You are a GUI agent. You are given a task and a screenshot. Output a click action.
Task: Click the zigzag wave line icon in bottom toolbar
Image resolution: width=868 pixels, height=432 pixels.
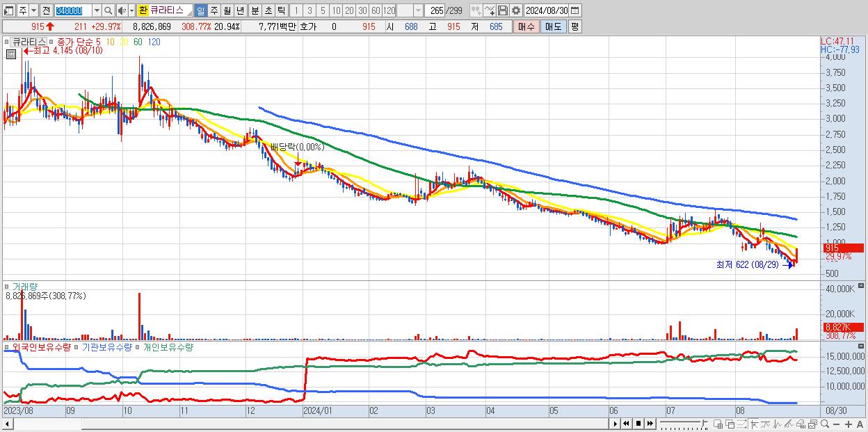[778, 424]
